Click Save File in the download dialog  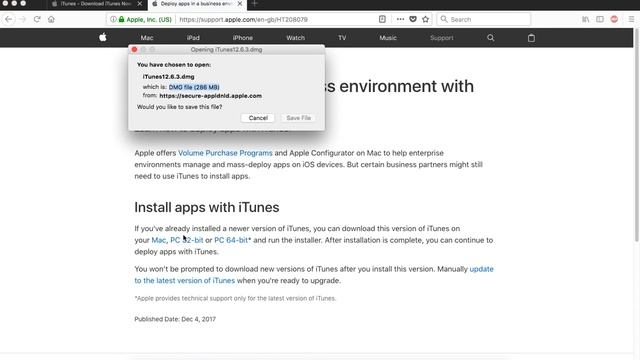tap(298, 118)
